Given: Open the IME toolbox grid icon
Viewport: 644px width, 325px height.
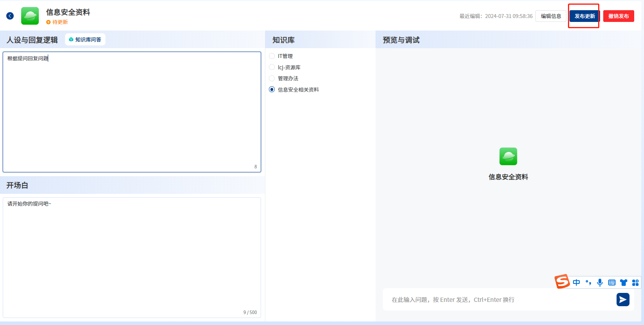Looking at the screenshot, I should click(635, 283).
